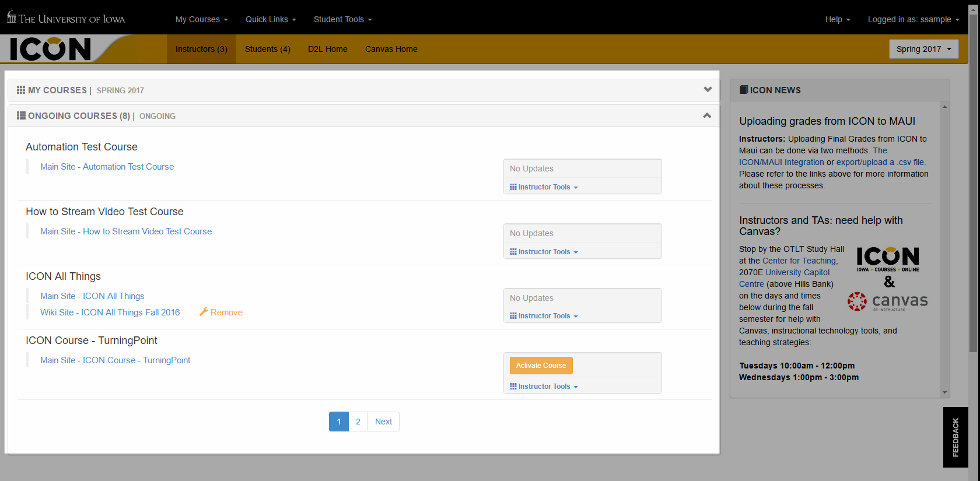Image resolution: width=980 pixels, height=481 pixels.
Task: Click the Instructors and TAs need help headline
Action: [821, 226]
